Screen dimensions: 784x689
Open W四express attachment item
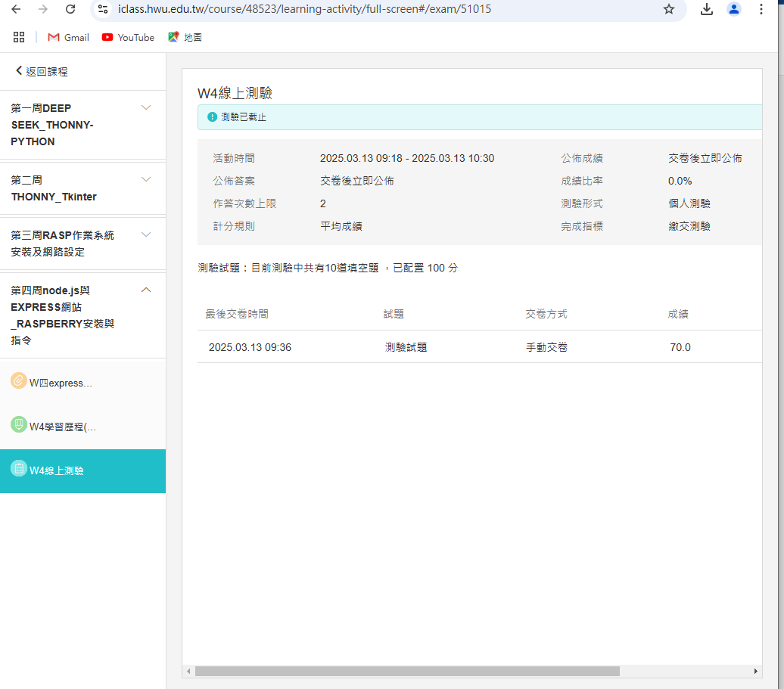click(x=61, y=383)
